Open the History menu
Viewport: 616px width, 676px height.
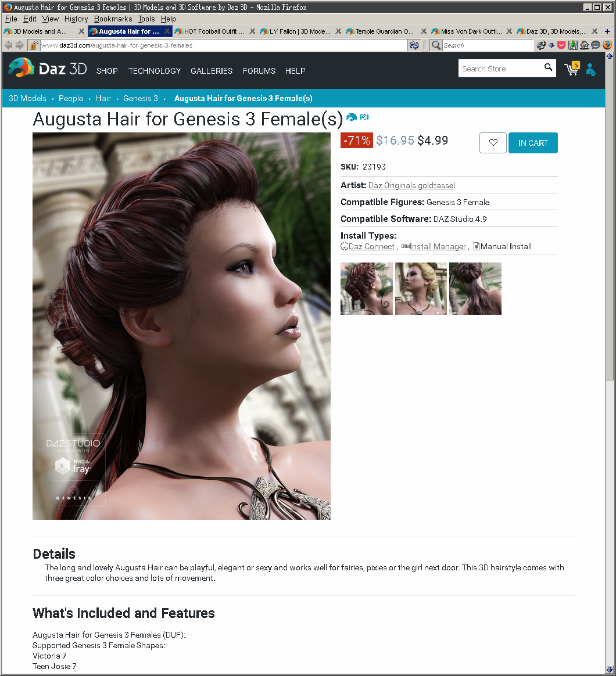[76, 19]
